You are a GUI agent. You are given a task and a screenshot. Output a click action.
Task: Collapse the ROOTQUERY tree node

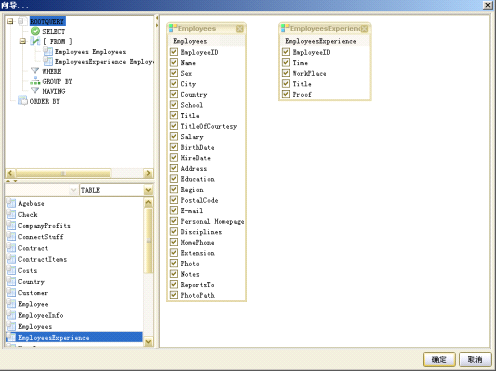pos(10,21)
